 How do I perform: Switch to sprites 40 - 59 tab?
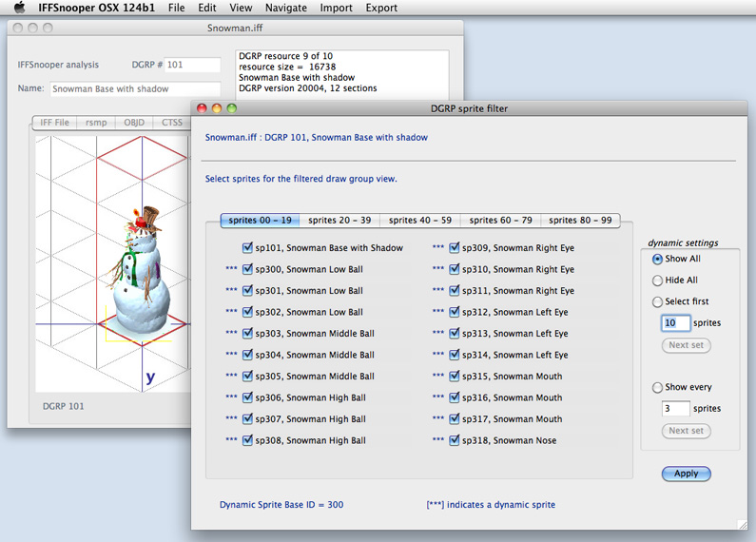pos(420,221)
